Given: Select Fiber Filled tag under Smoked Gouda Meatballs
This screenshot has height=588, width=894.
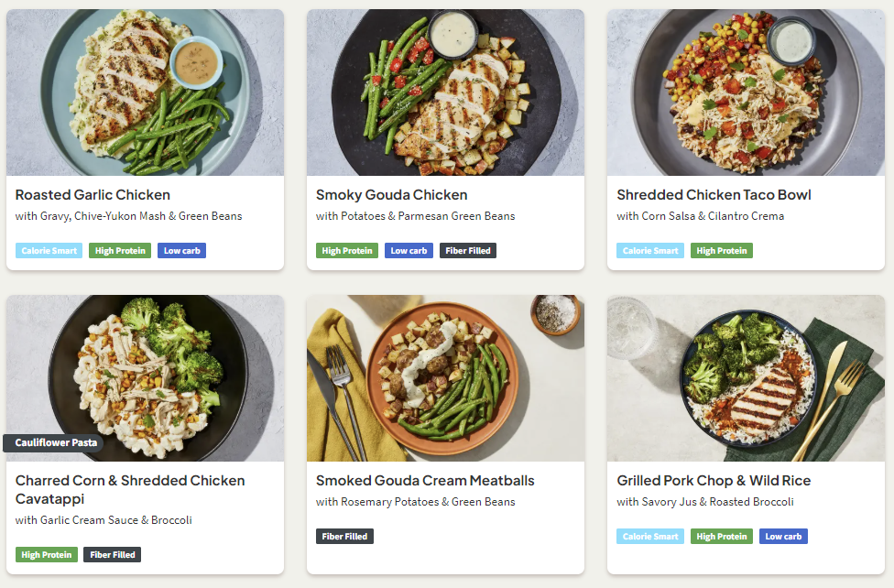Looking at the screenshot, I should point(344,537).
